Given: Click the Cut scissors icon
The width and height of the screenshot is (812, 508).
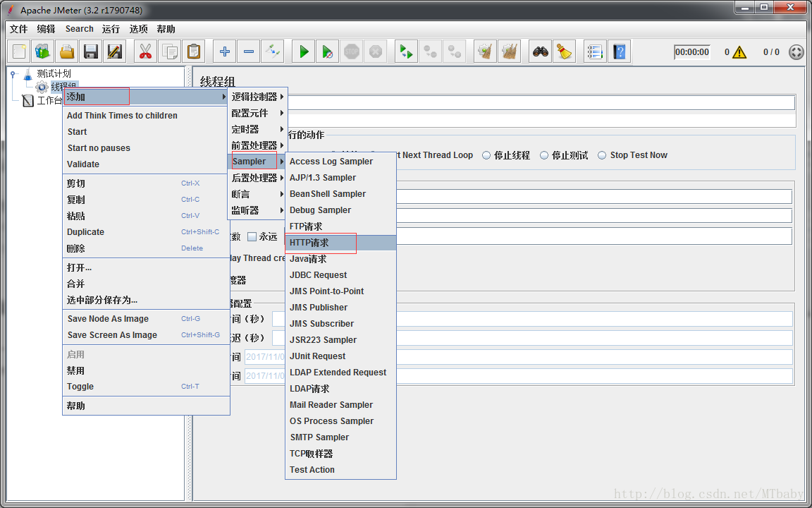Looking at the screenshot, I should click(x=145, y=52).
